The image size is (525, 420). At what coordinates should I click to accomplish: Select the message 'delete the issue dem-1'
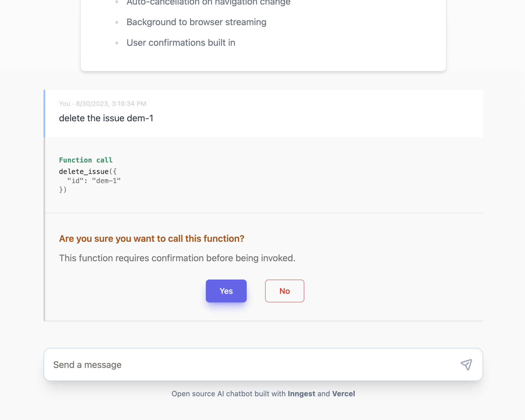(x=106, y=118)
